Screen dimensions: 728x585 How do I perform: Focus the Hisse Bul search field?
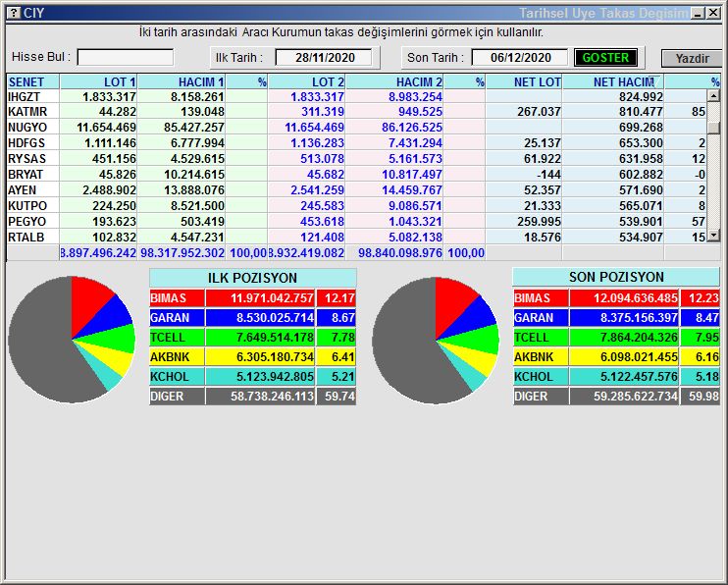pos(126,58)
